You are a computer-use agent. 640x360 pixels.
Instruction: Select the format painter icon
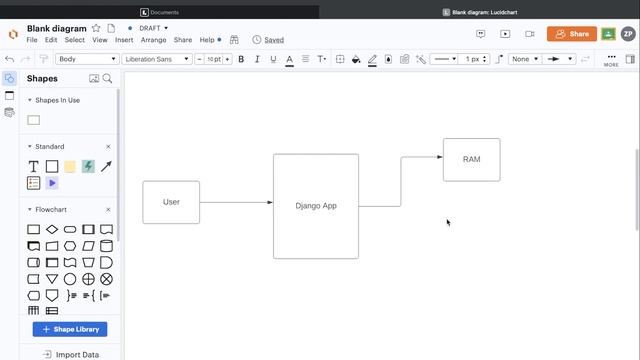[x=44, y=59]
